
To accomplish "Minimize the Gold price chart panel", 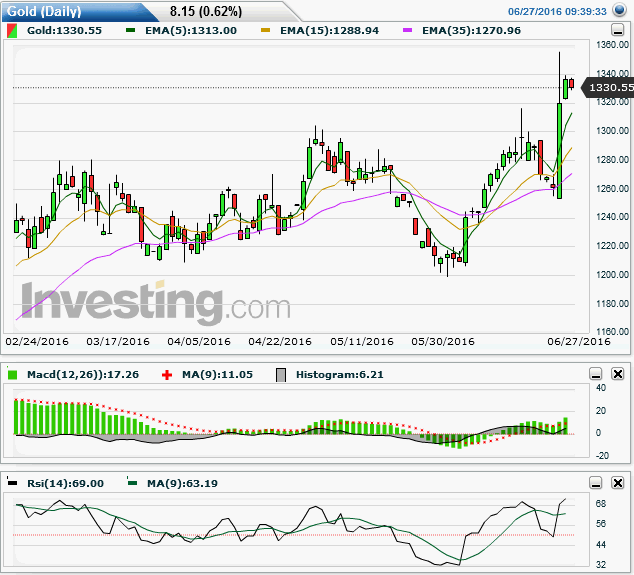I will pos(617,30).
